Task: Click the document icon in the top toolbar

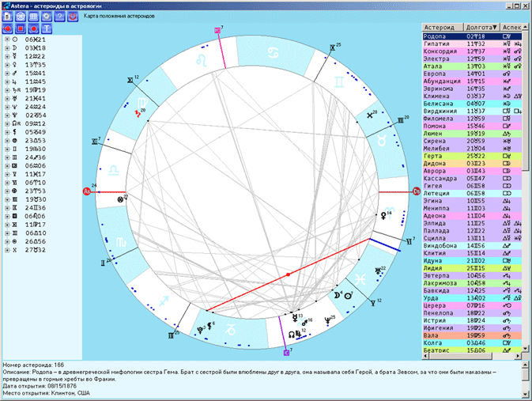Action: pos(8,16)
